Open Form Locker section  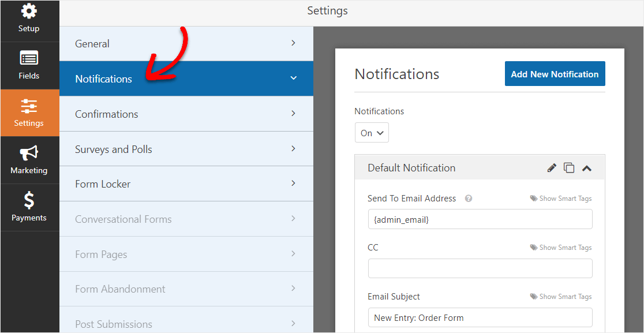186,184
